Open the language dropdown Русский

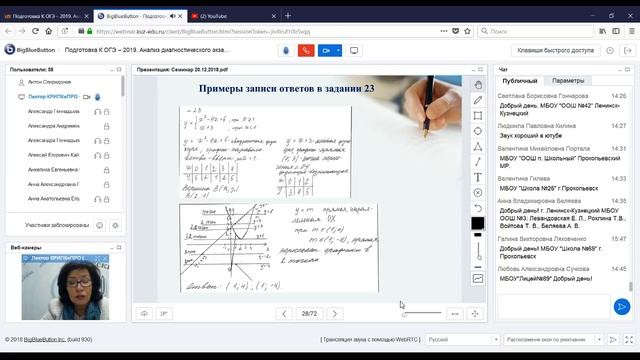coord(462,340)
